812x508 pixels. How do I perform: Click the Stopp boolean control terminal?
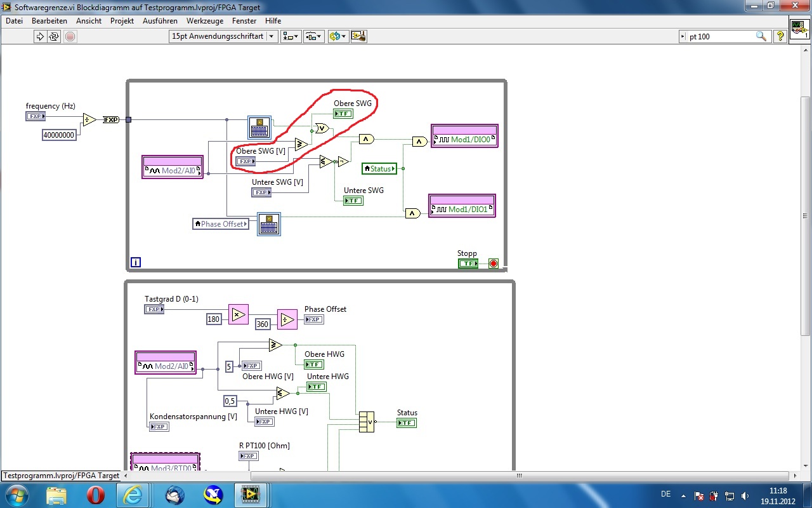(x=468, y=264)
